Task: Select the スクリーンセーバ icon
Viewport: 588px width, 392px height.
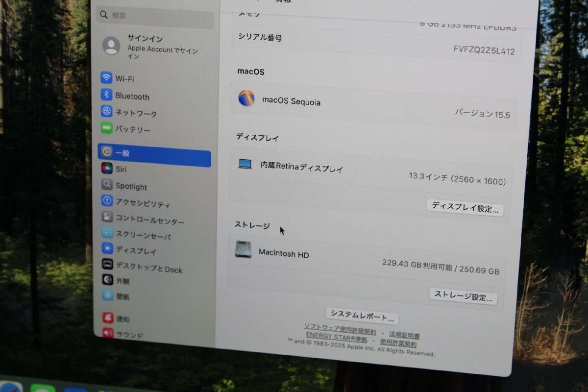Action: pyautogui.click(x=107, y=233)
